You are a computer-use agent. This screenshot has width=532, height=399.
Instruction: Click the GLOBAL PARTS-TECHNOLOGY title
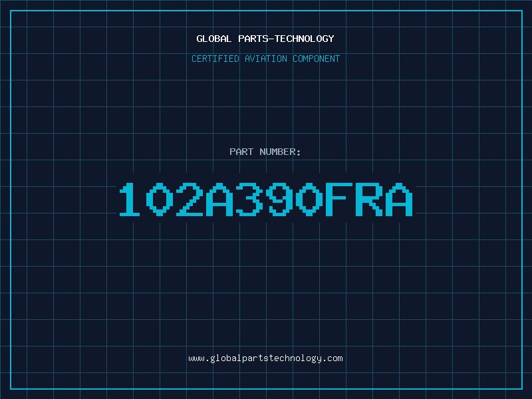click(265, 39)
